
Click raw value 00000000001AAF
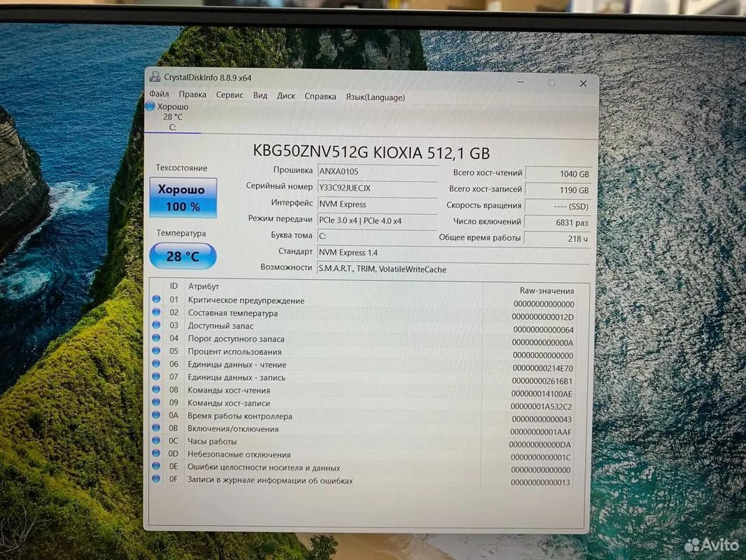click(541, 432)
